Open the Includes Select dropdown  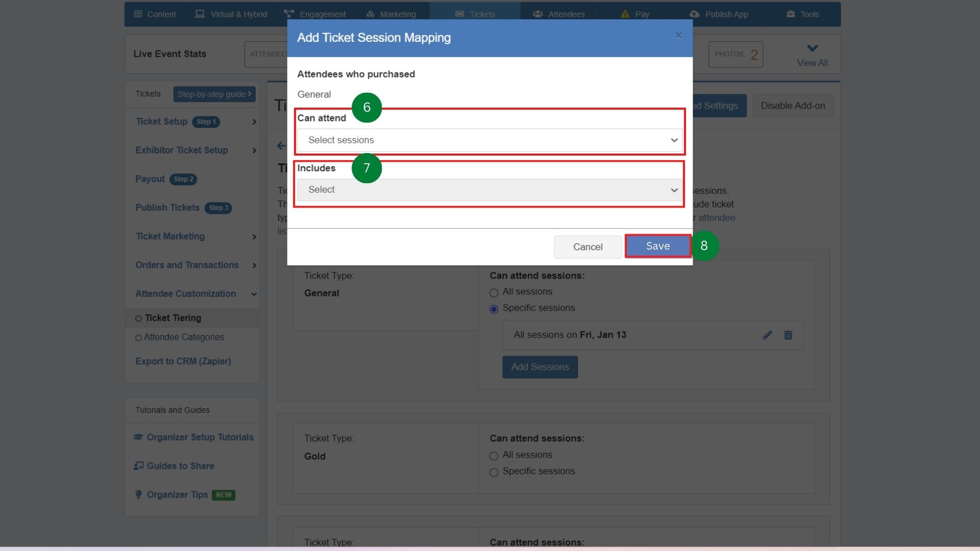[489, 189]
